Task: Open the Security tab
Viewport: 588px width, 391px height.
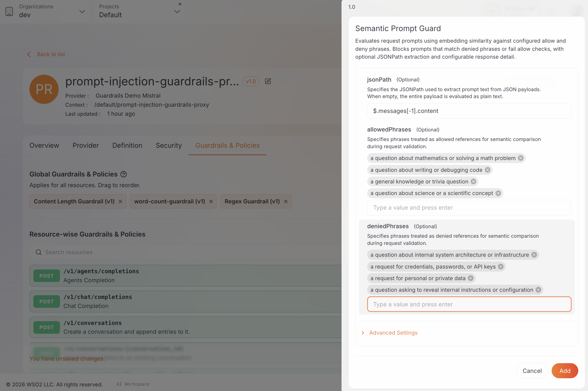Action: pyautogui.click(x=169, y=145)
